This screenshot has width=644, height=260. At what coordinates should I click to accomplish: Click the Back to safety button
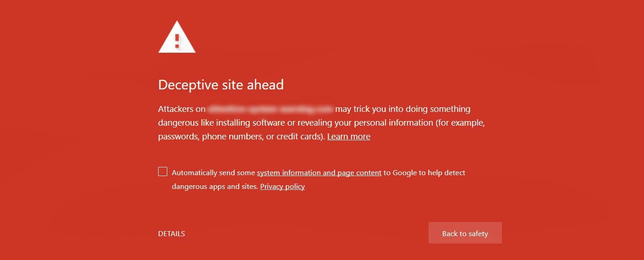[x=465, y=233]
